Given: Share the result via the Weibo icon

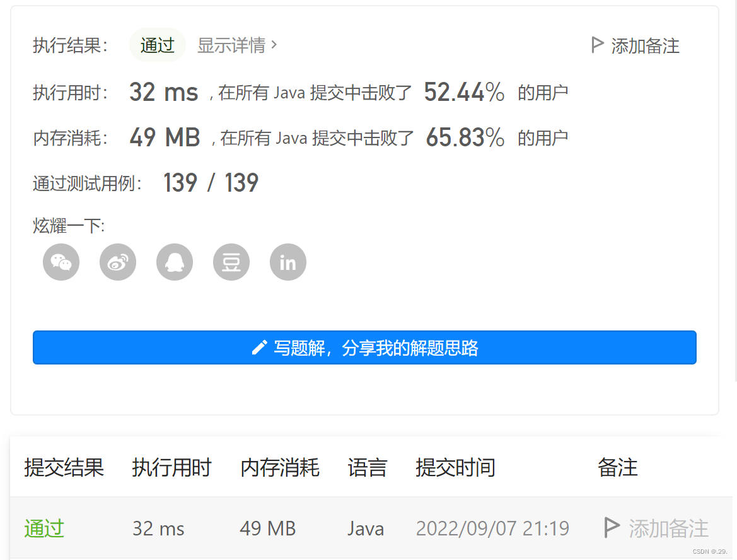Looking at the screenshot, I should [x=117, y=262].
